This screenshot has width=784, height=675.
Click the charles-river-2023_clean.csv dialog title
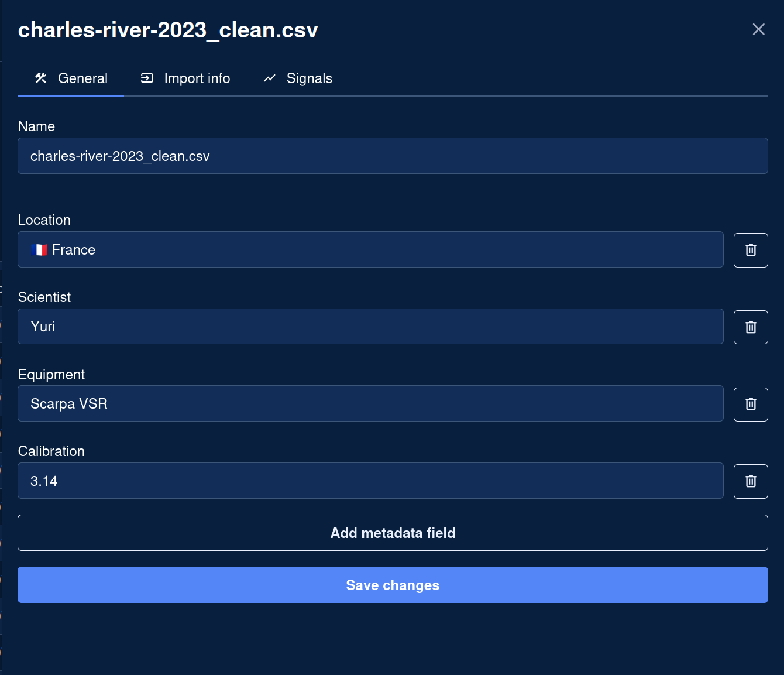click(168, 30)
